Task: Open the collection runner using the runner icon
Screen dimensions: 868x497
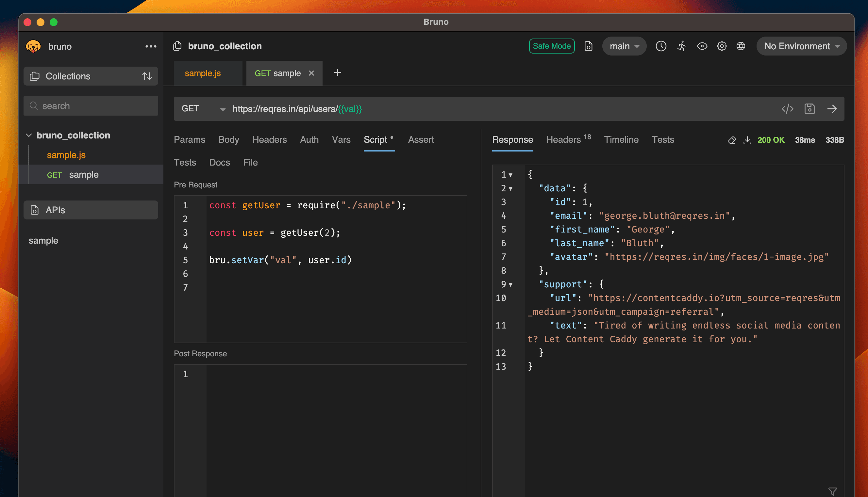Action: (681, 46)
